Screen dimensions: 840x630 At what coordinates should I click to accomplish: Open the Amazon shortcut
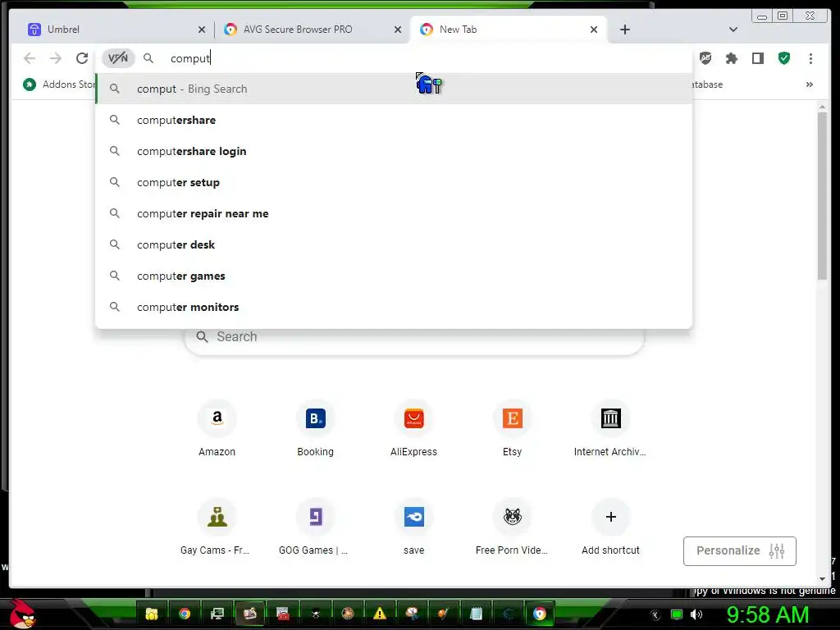point(217,428)
